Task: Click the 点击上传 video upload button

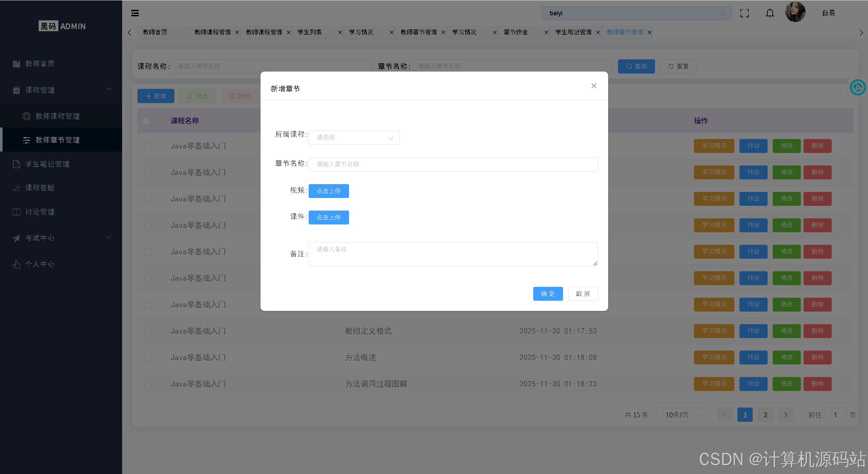Action: tap(328, 191)
